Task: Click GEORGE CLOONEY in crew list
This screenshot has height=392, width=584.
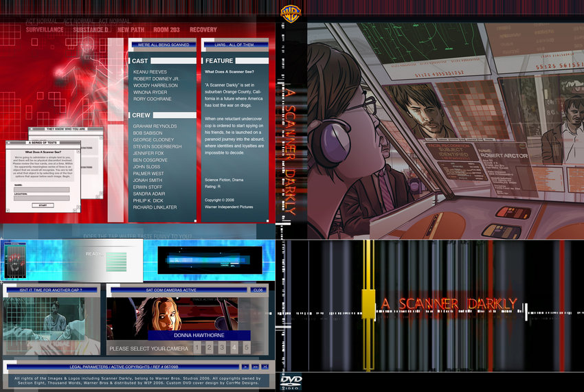Action: coord(153,139)
